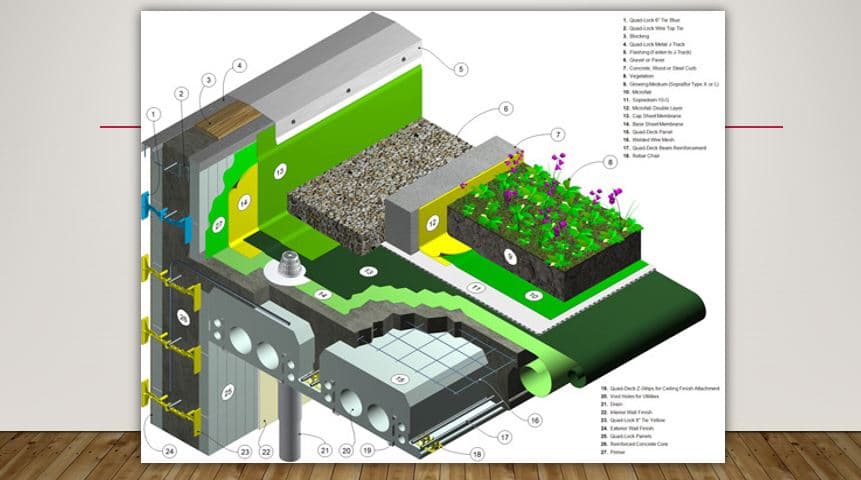This screenshot has height=480, width=861.
Task: Click callout number 18 at the bottom
Action: pos(477,454)
